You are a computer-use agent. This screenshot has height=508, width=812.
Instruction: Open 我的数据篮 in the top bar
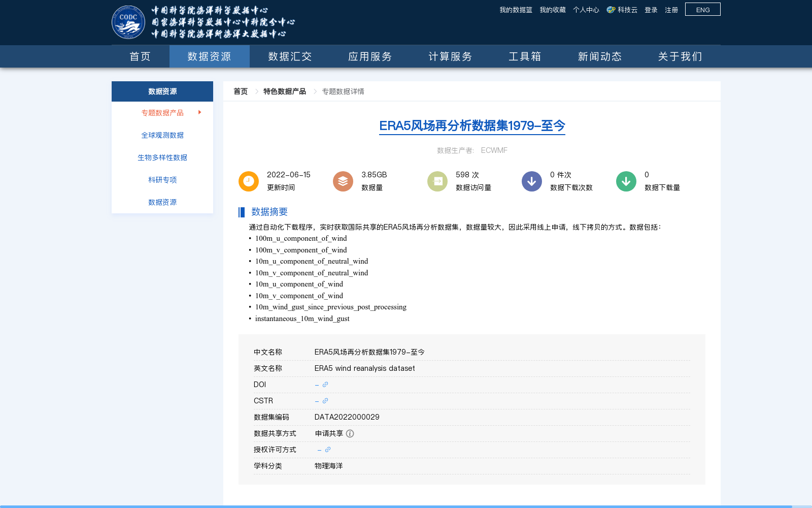pos(516,10)
